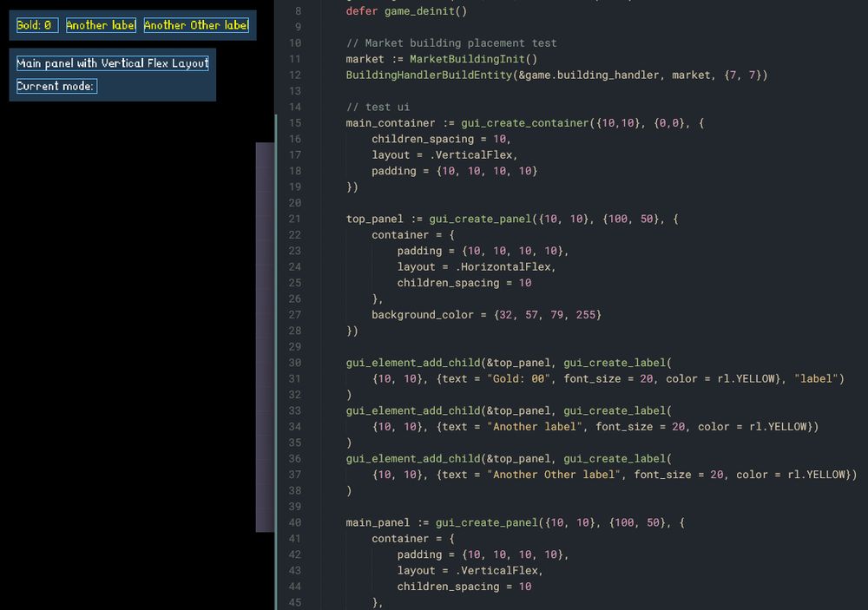
Task: Click line number 15 in the gutter
Action: [295, 123]
